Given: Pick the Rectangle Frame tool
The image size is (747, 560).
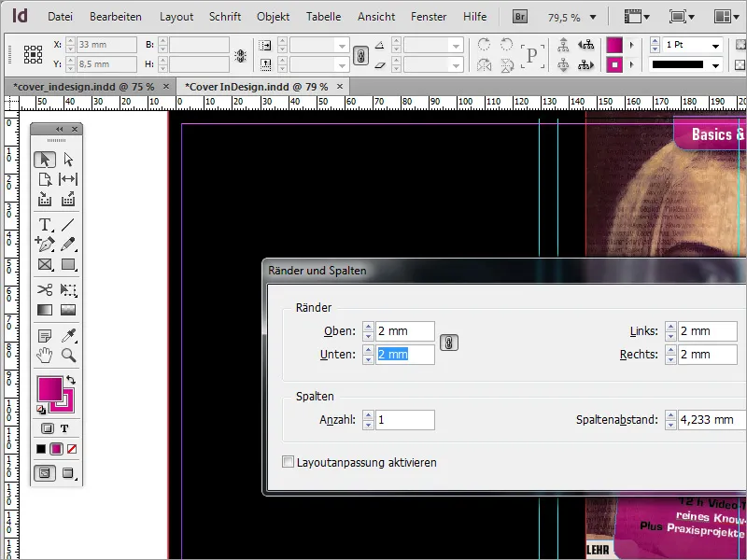Looking at the screenshot, I should tap(44, 264).
